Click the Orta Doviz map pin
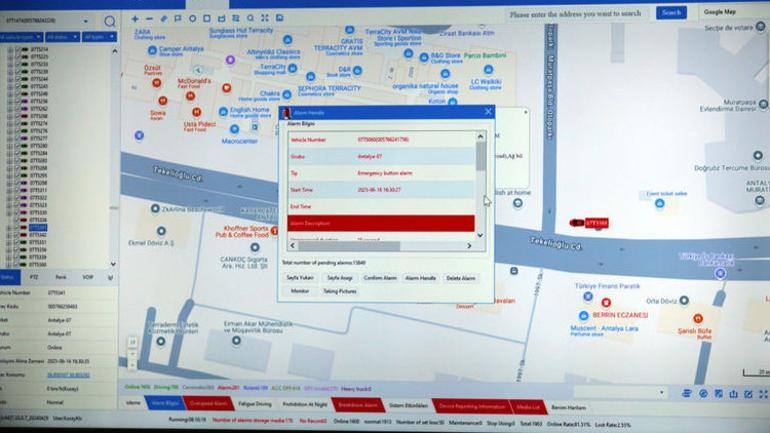 point(684,300)
